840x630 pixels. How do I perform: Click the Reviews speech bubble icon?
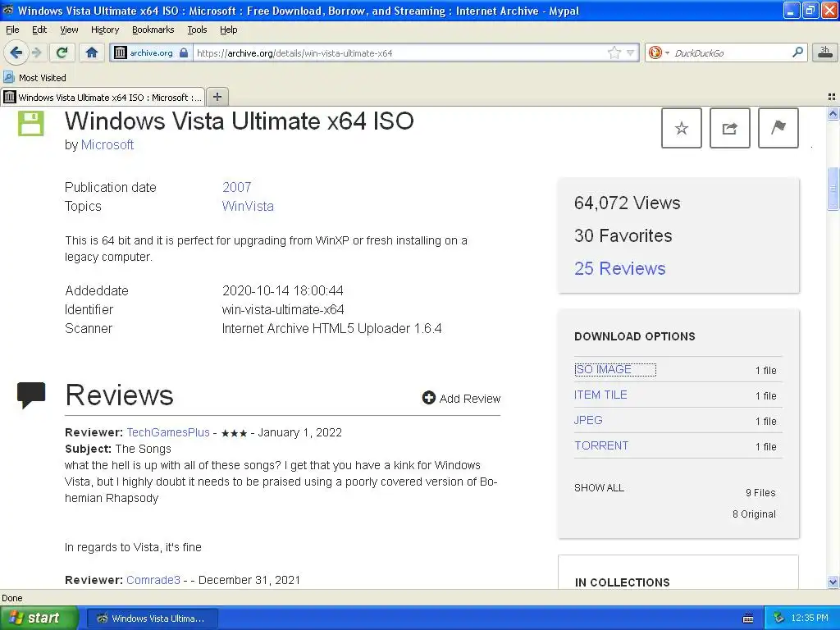(x=31, y=395)
